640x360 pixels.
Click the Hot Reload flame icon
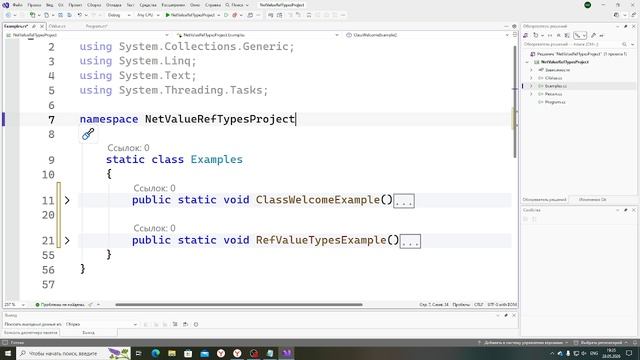click(234, 15)
